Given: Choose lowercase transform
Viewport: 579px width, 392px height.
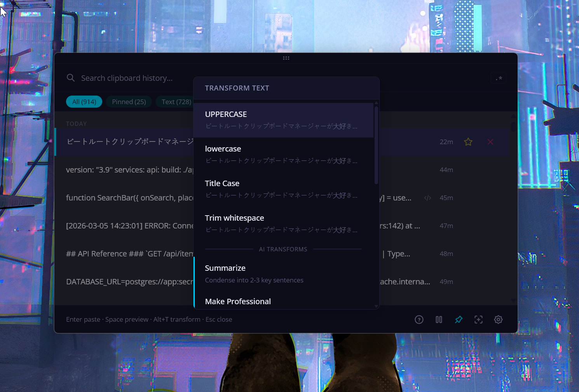Looking at the screenshot, I should click(x=283, y=155).
